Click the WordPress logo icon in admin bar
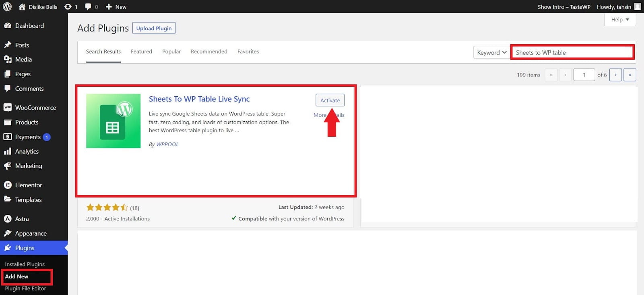Screen dimensions: 644x295 tap(7, 6)
